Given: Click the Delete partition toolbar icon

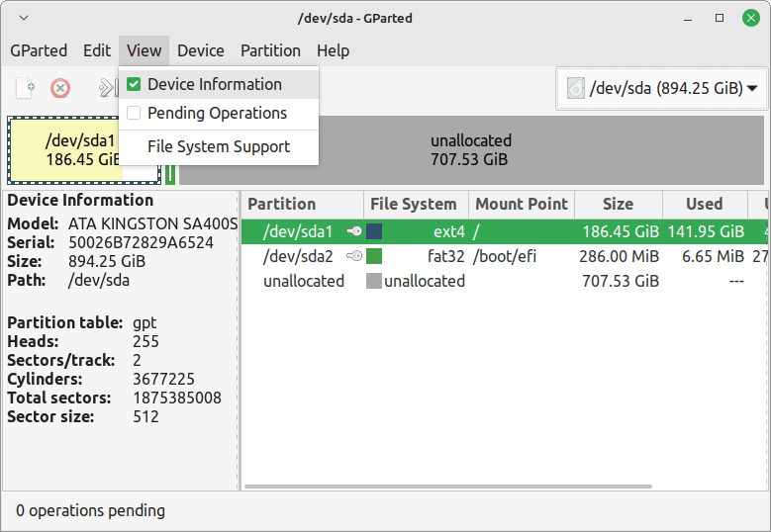Looking at the screenshot, I should [x=60, y=88].
